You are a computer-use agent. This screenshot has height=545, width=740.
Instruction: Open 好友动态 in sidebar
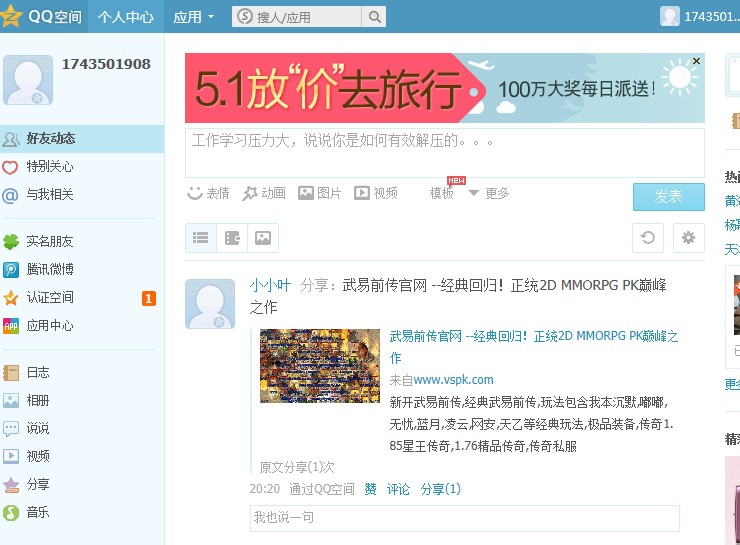82,139
